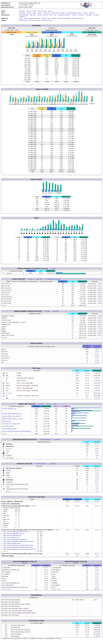Open the HTTP Status codes navigation link
Screen dimensions: 103x644
tap(35, 20)
